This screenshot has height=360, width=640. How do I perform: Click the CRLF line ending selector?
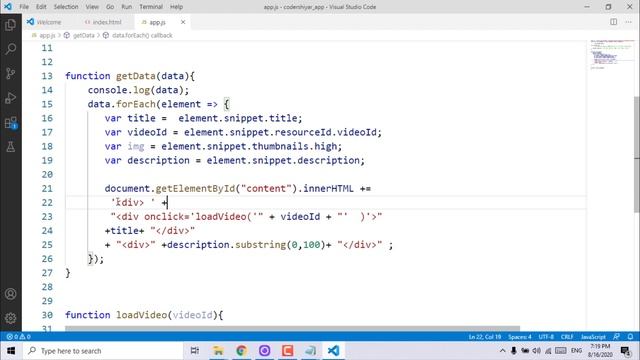tap(567, 337)
